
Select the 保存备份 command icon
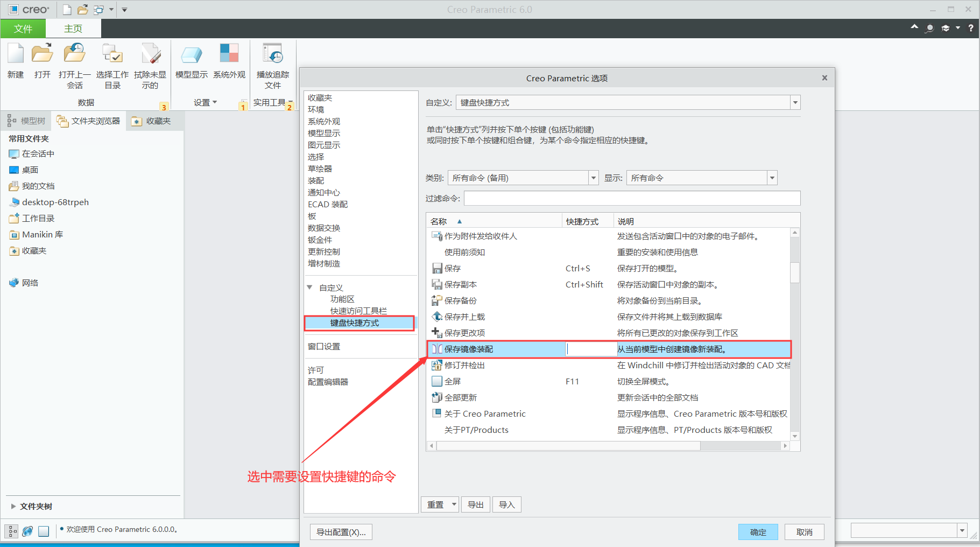pyautogui.click(x=437, y=300)
